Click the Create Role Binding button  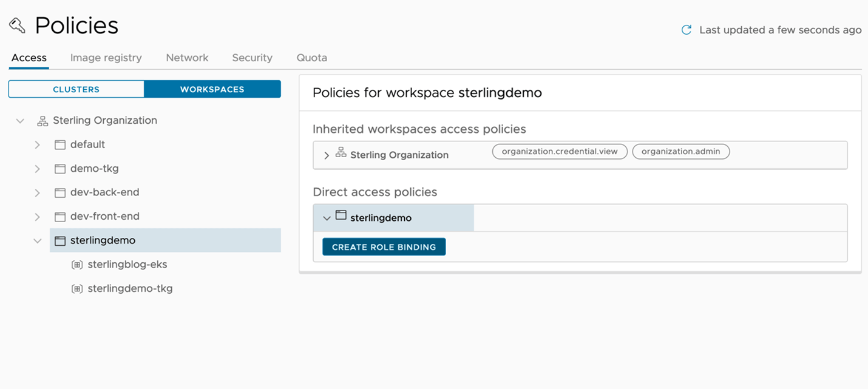(x=384, y=247)
